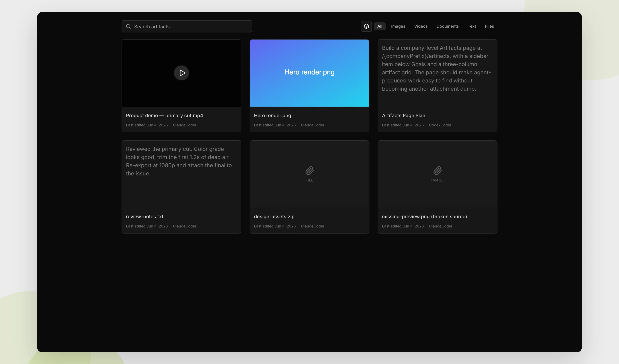Switch to the Images filter tab

pyautogui.click(x=398, y=26)
